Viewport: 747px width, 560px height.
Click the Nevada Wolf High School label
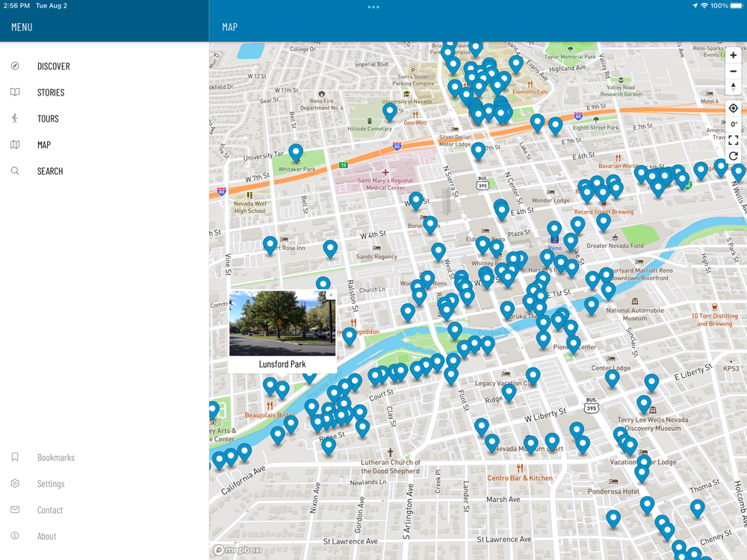coord(249,207)
